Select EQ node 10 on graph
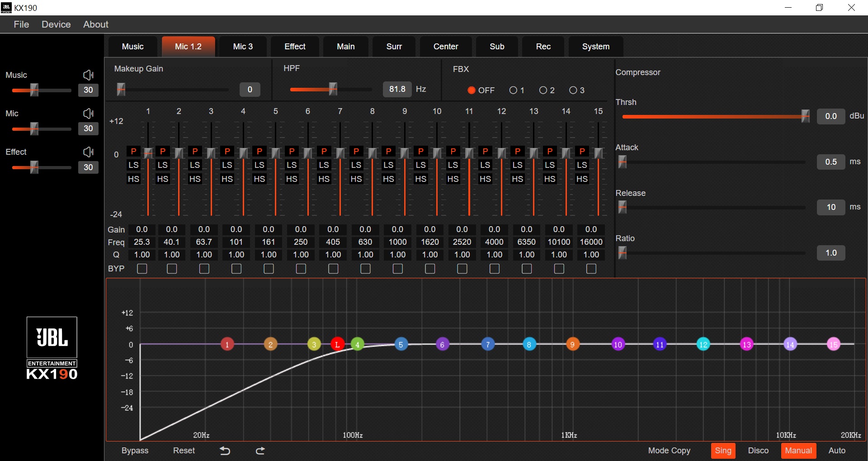The width and height of the screenshot is (868, 461). [618, 345]
